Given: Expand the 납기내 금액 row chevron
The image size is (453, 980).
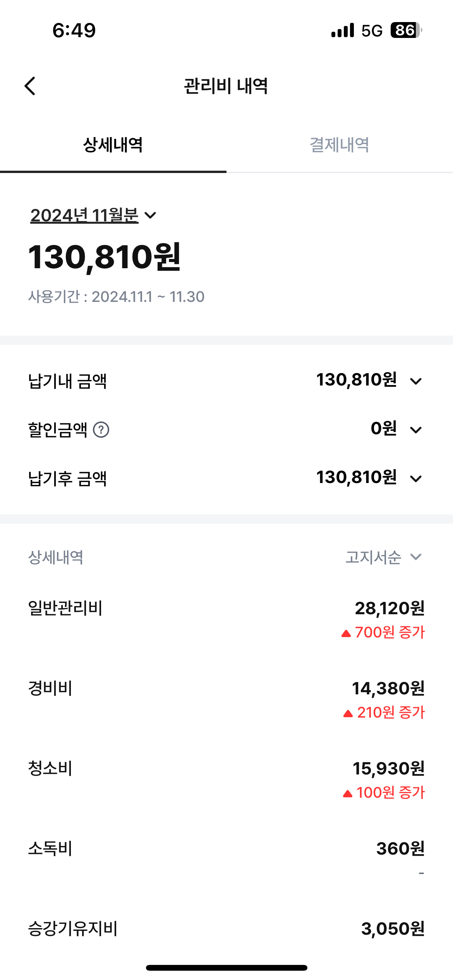Looking at the screenshot, I should click(416, 381).
